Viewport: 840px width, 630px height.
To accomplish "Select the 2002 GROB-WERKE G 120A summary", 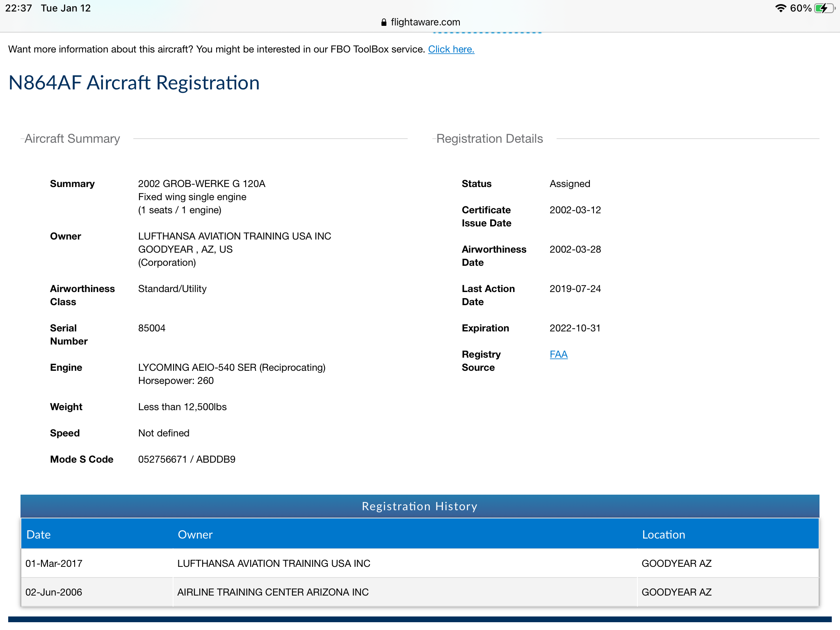I will (x=202, y=184).
